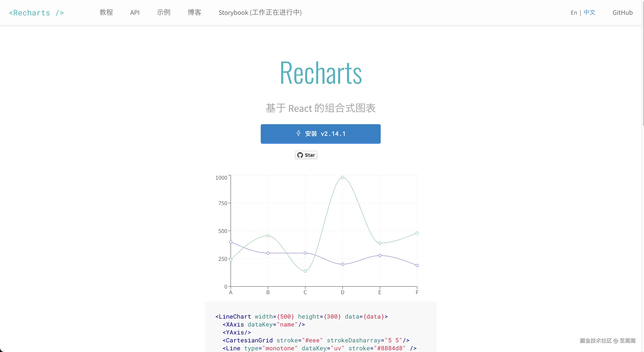Switch language to English via En link
644x352 pixels.
coord(574,12)
